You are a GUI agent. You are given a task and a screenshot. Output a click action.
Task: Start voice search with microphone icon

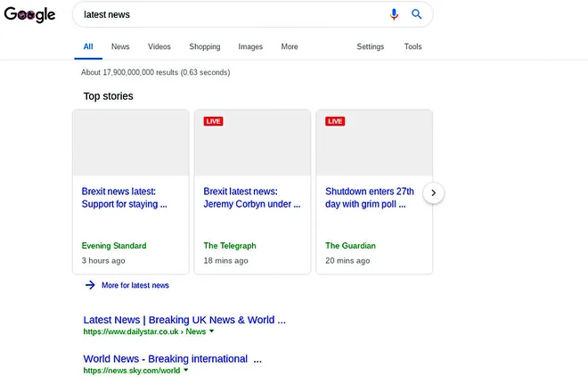[394, 14]
